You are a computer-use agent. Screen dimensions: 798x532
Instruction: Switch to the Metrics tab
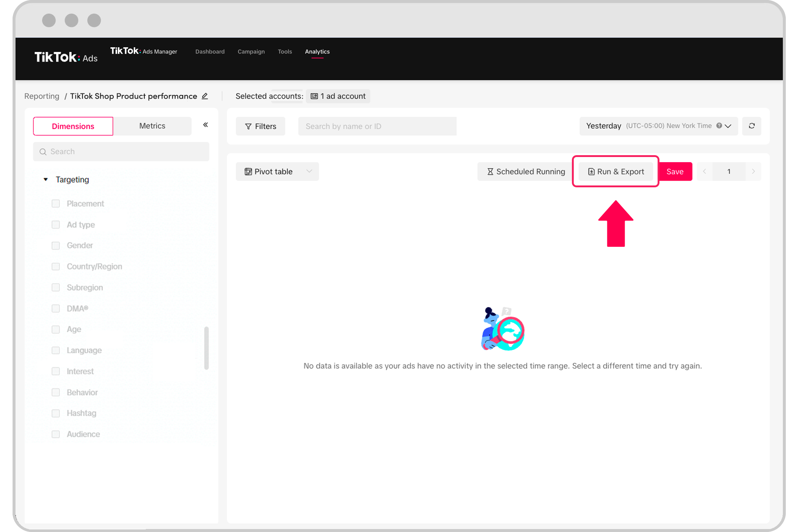point(152,126)
